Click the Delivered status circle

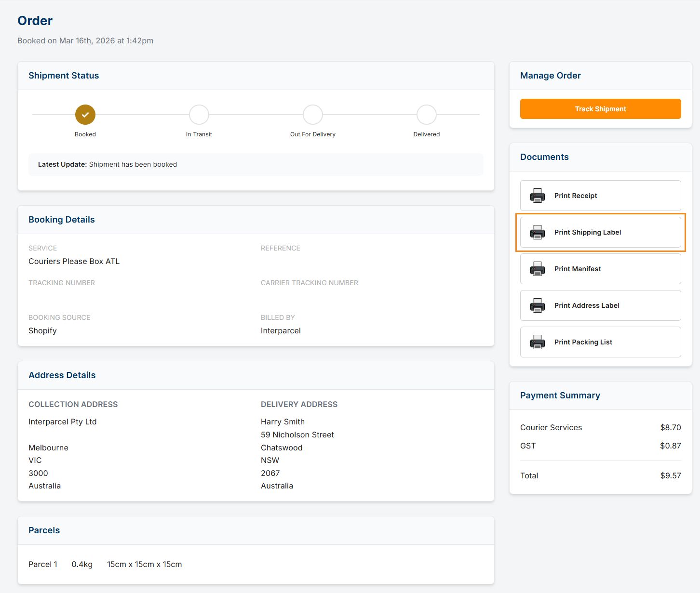[x=426, y=115]
